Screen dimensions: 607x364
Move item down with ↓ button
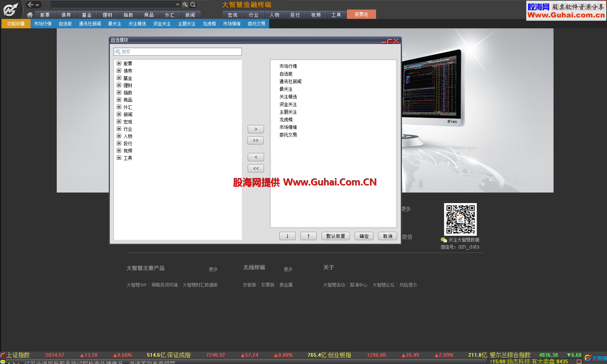pos(287,236)
